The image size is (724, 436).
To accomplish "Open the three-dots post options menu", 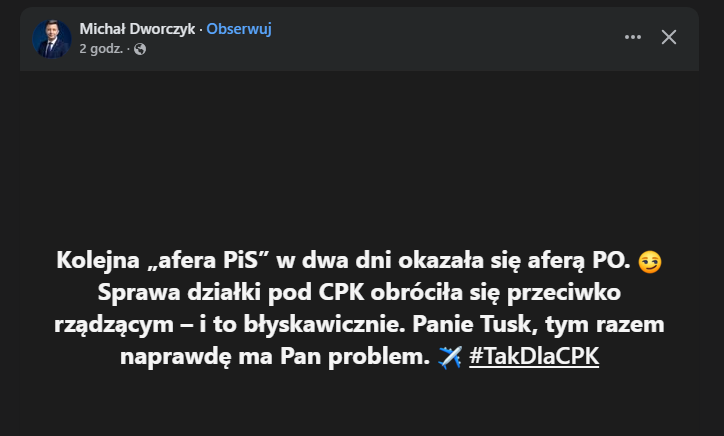I will coord(632,37).
